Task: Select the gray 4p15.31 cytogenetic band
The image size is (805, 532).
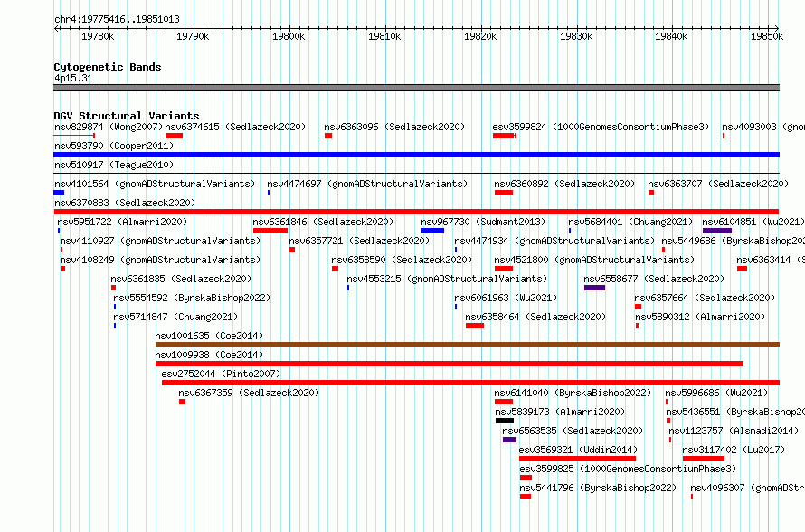Action: (416, 88)
